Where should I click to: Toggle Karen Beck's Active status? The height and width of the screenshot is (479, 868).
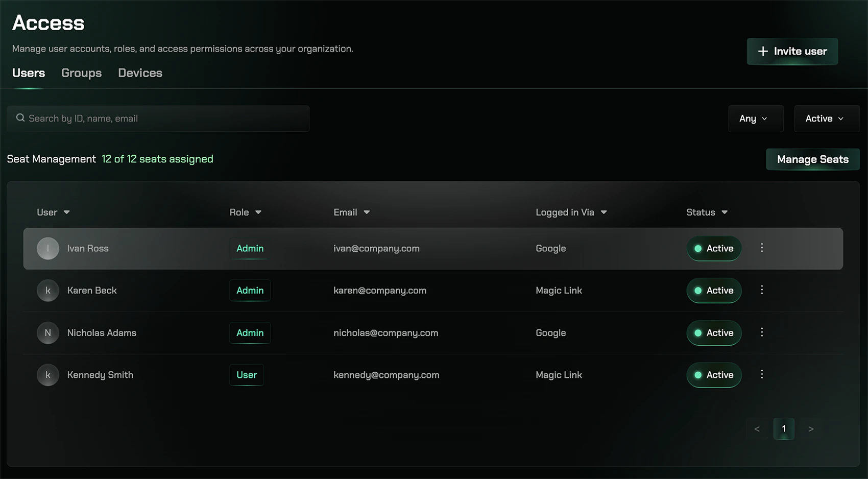pos(714,290)
